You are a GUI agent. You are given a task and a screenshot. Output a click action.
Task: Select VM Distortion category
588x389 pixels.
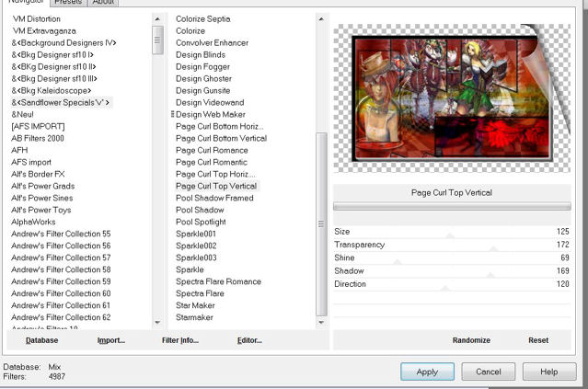37,18
